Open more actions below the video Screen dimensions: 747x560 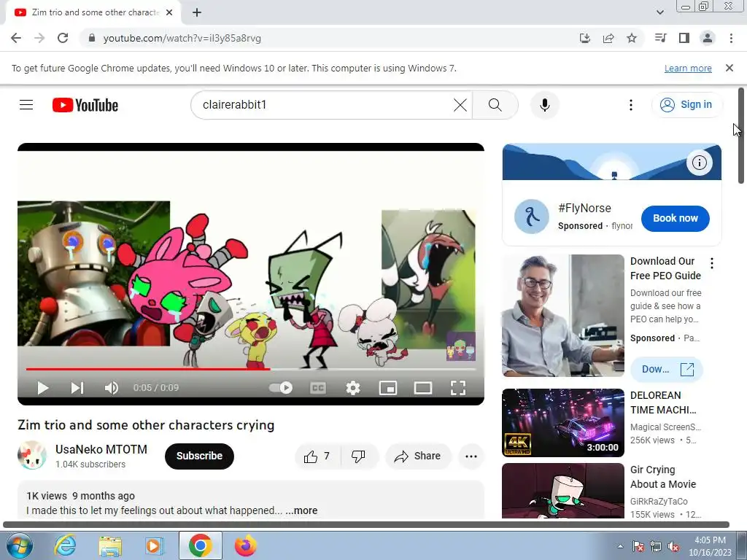pos(471,456)
